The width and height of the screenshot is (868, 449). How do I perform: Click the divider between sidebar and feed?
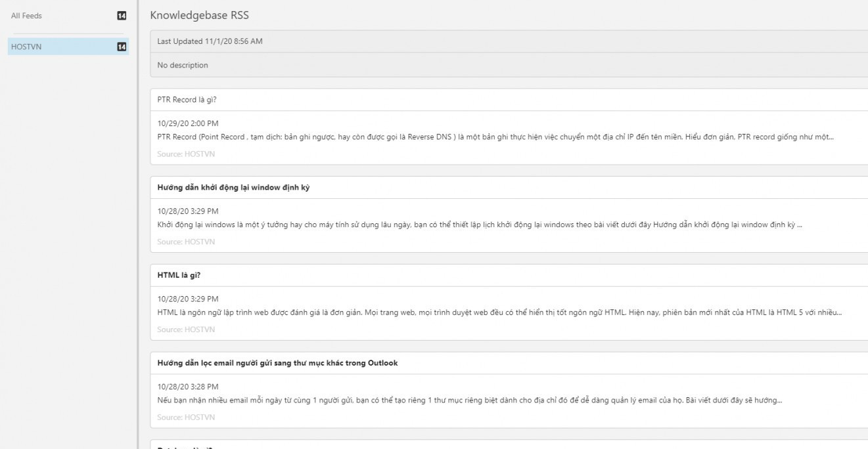[137, 224]
